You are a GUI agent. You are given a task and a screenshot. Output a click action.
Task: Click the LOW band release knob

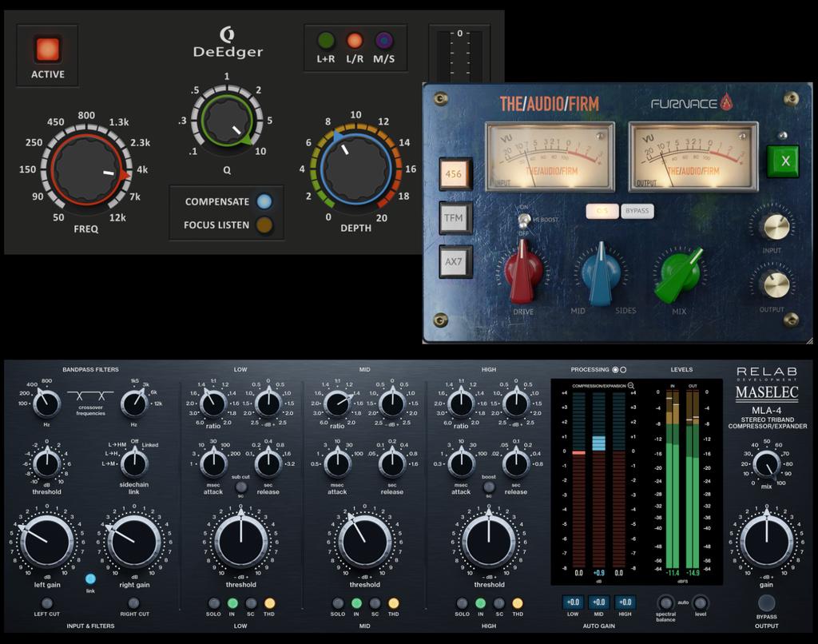point(268,463)
